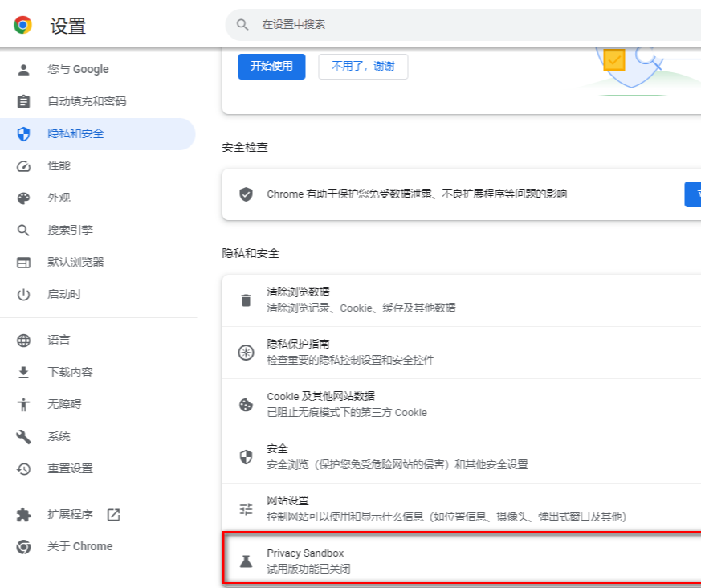Click the history-reset icon for 重置设置
The height and width of the screenshot is (588, 701).
[x=24, y=469]
